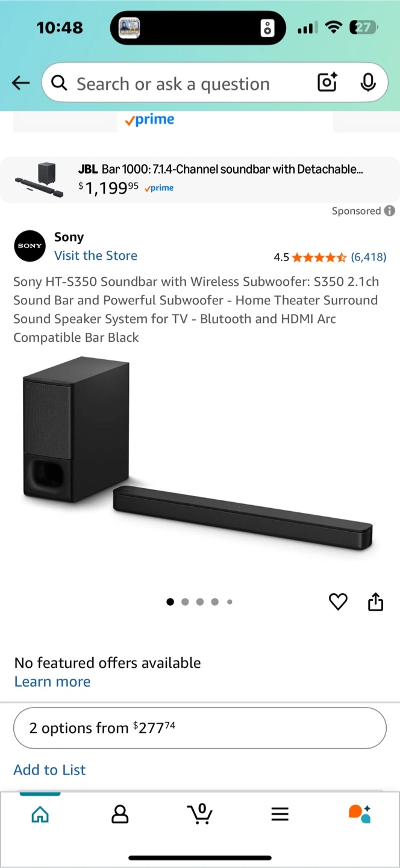Open the Home tab in bottom bar
400x868 pixels.
40,814
